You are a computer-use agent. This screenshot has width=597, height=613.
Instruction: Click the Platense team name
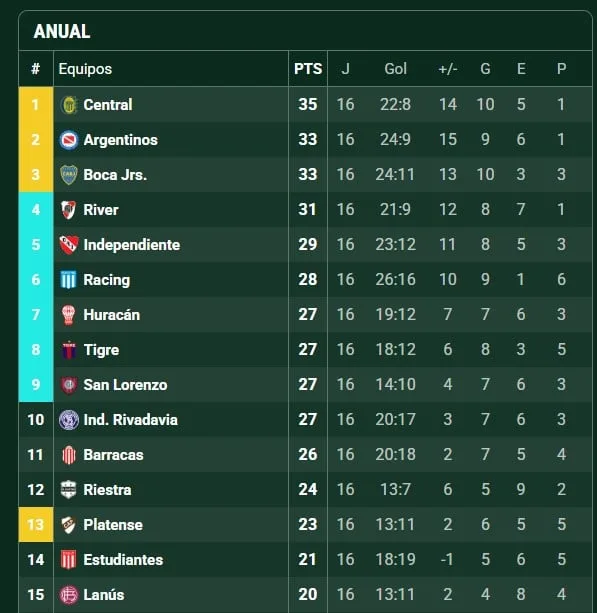113,525
